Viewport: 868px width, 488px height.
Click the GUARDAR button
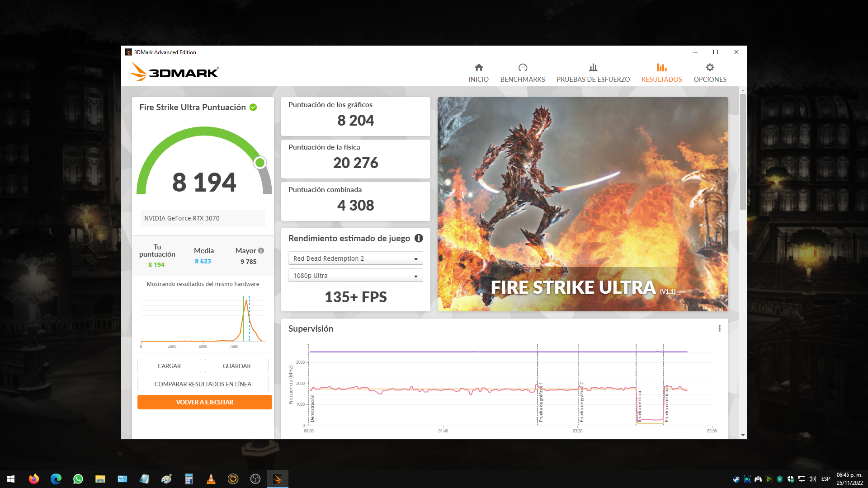point(236,366)
